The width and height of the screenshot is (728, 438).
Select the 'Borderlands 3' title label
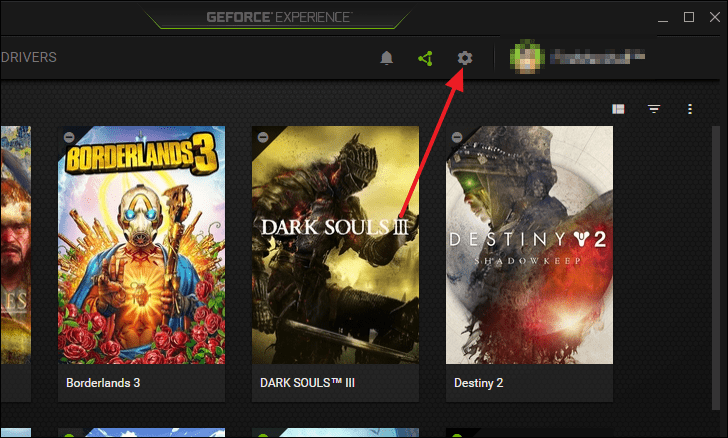[x=103, y=383]
